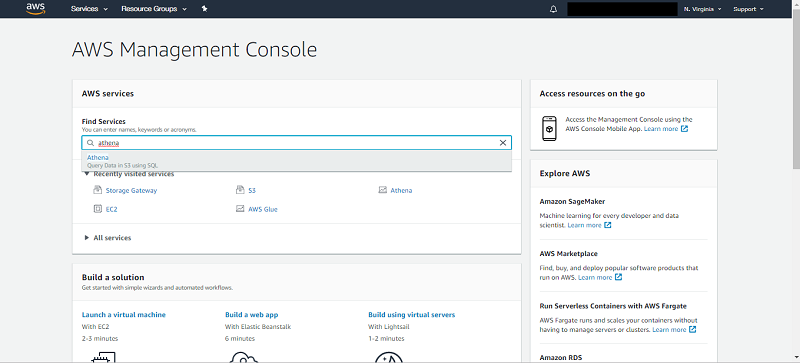Open the N. Virginia region dropdown
Image resolution: width=800 pixels, height=363 pixels.
703,9
